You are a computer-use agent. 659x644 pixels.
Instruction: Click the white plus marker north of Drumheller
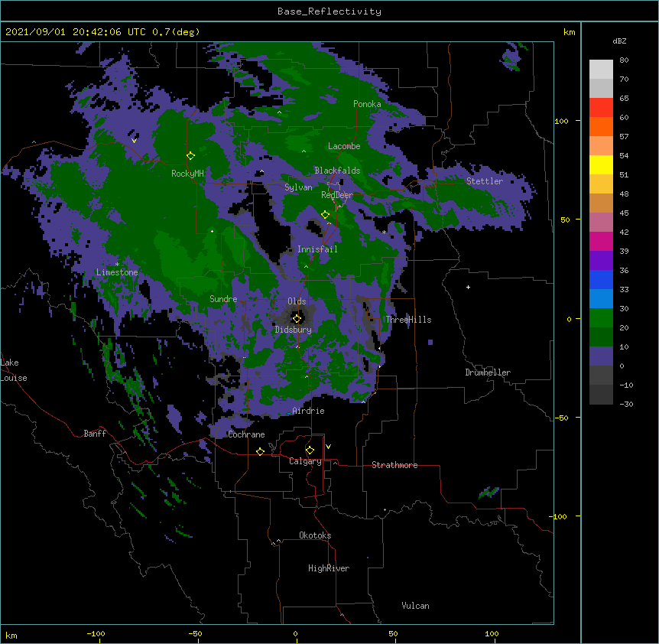point(468,287)
